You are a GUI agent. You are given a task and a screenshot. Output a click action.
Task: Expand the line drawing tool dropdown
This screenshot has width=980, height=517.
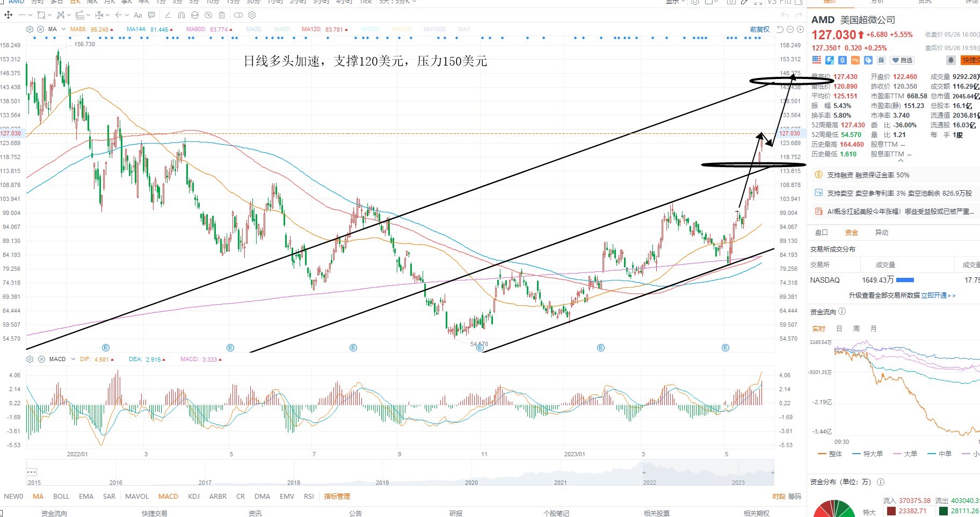tap(30, 15)
